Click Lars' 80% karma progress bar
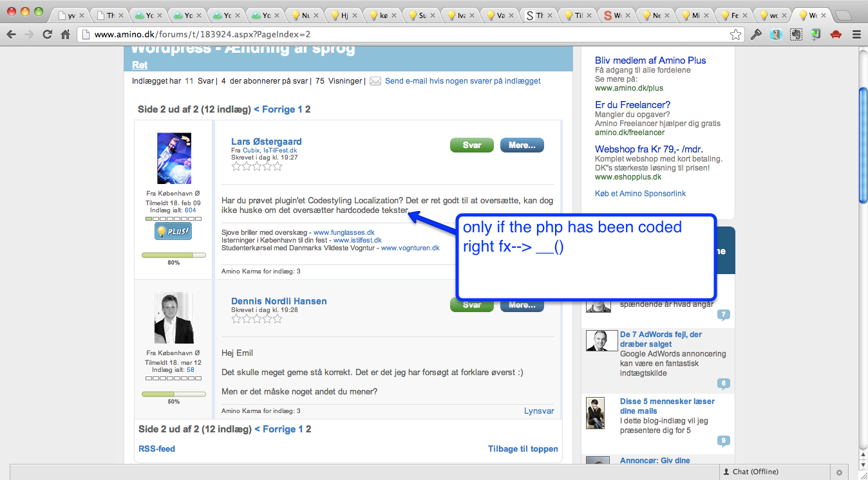 [173, 255]
